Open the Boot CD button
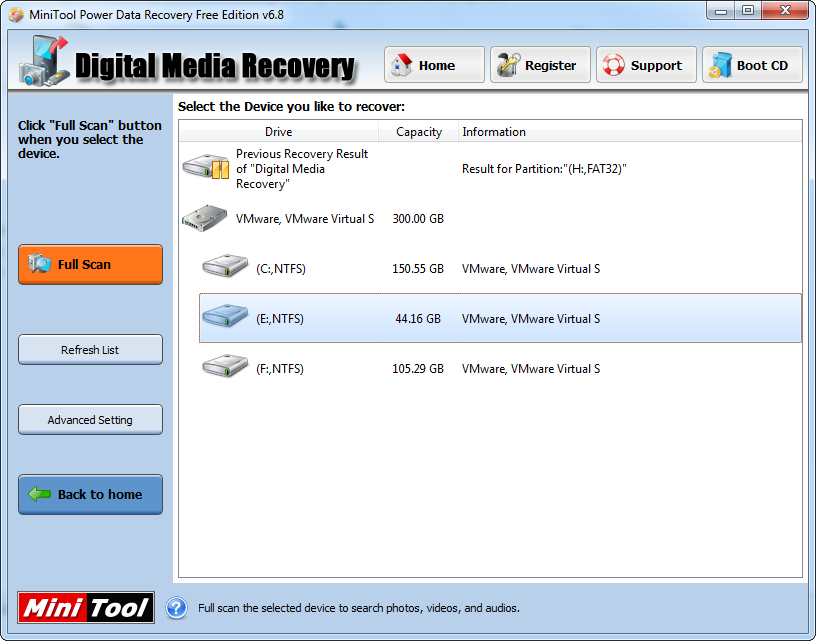The width and height of the screenshot is (816, 641). pos(753,65)
